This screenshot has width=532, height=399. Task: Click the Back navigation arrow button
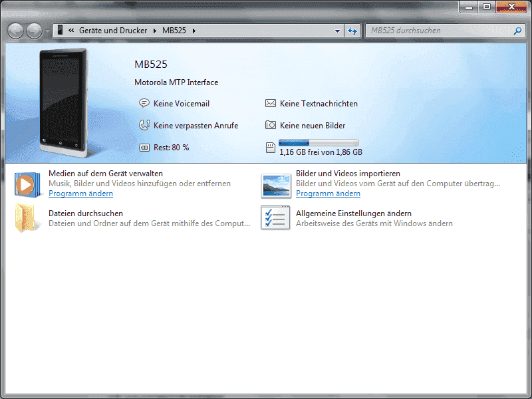(x=15, y=31)
